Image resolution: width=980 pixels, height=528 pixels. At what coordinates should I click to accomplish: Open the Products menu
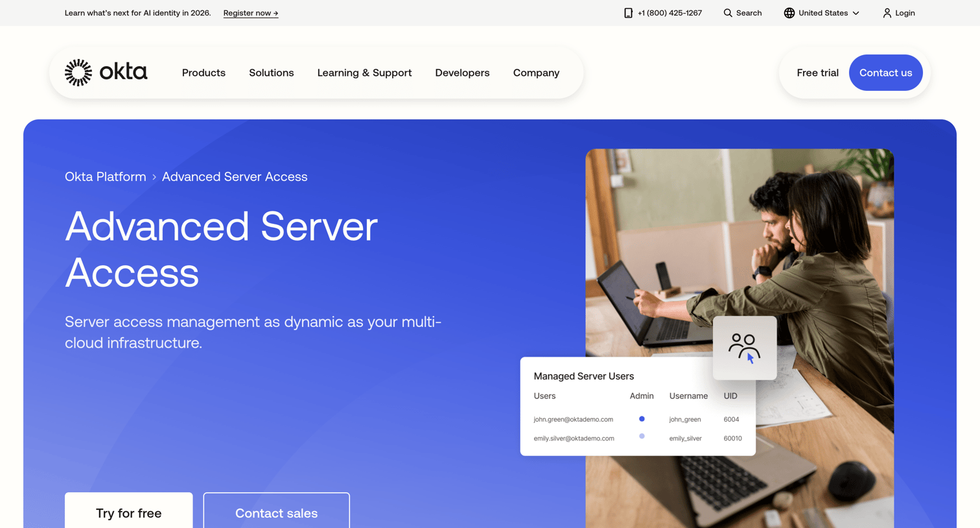pyautogui.click(x=204, y=73)
